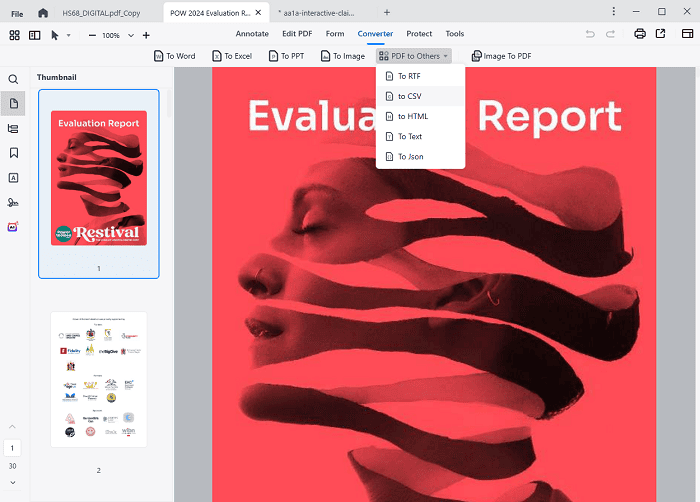Click Image To PDF button
The width and height of the screenshot is (700, 502).
pyautogui.click(x=501, y=56)
